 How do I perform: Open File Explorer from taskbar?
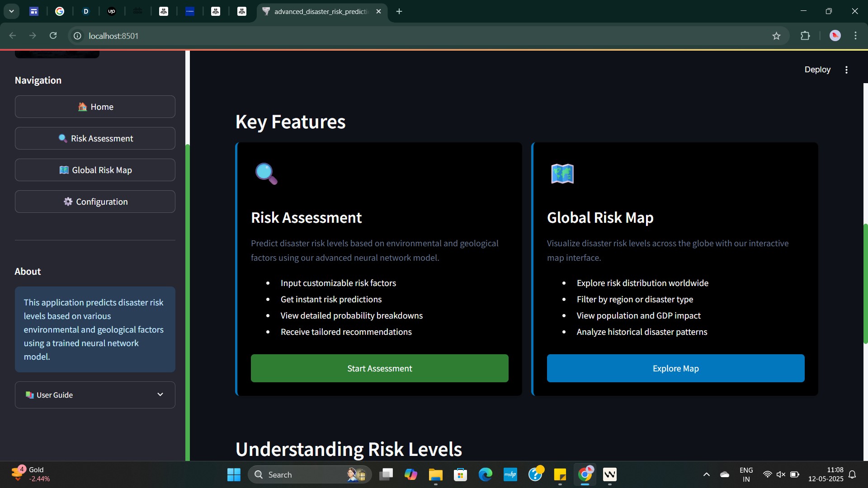(x=435, y=474)
